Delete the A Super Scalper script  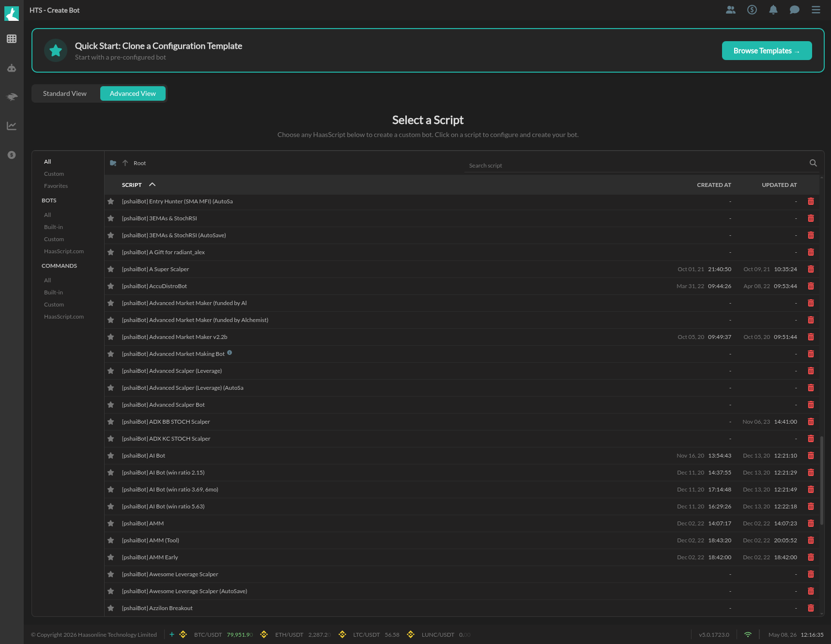tap(811, 269)
